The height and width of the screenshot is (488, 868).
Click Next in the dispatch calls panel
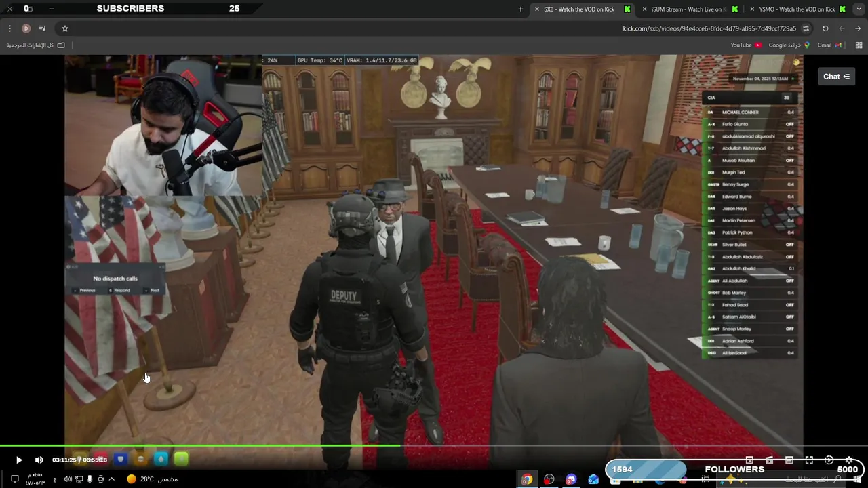tap(153, 290)
